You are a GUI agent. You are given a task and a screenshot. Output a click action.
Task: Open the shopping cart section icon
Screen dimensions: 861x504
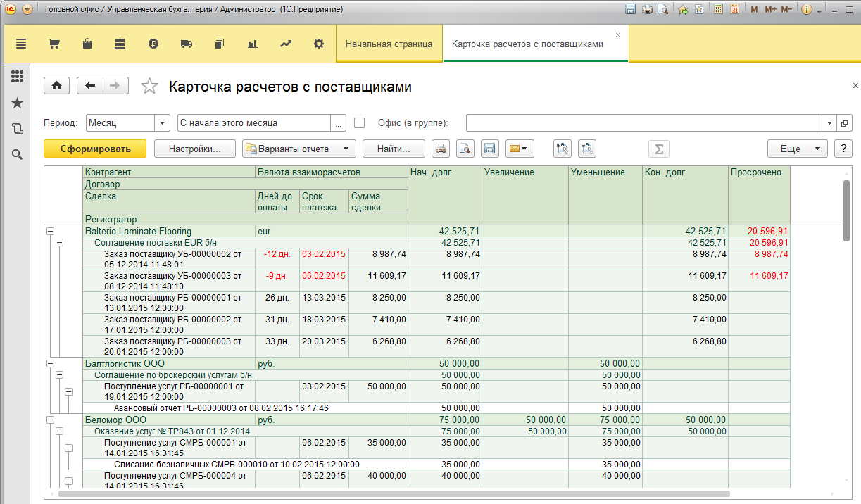(x=54, y=44)
